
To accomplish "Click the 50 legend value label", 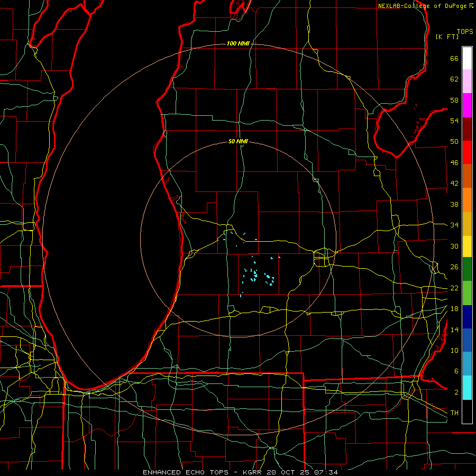I will tap(454, 141).
